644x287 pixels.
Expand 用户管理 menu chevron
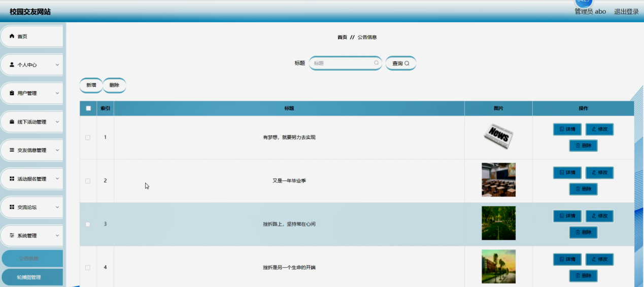tap(57, 93)
